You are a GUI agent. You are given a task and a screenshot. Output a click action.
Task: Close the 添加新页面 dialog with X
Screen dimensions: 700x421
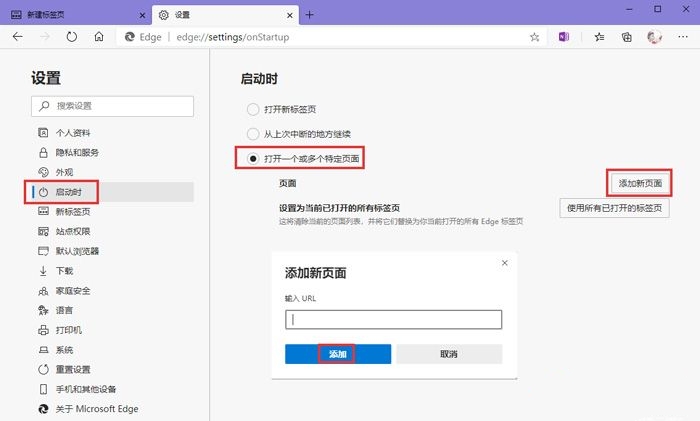pyautogui.click(x=504, y=263)
